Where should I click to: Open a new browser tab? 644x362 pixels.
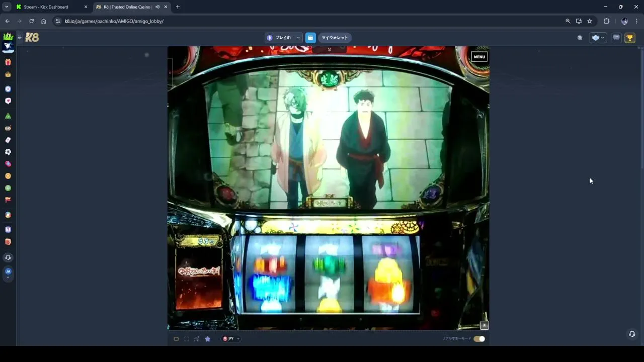[178, 7]
